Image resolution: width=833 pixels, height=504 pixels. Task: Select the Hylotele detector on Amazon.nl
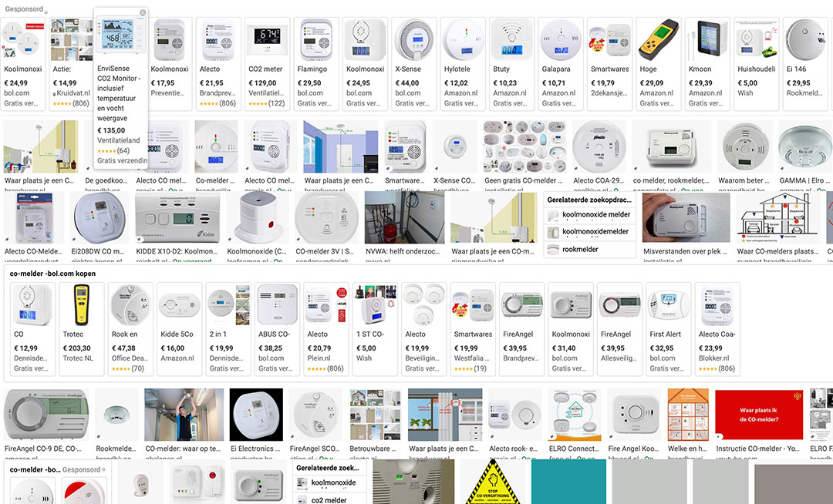[462, 64]
